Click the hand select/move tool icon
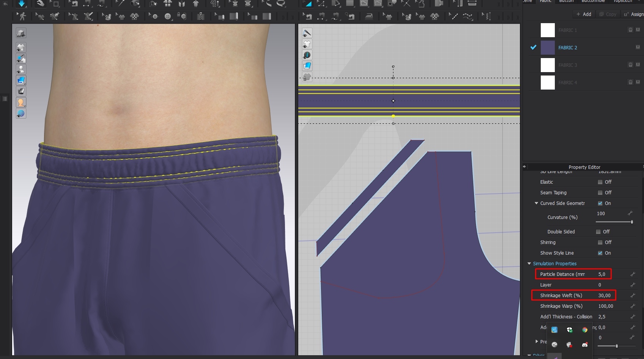The image size is (644, 359). pyautogui.click(x=40, y=4)
